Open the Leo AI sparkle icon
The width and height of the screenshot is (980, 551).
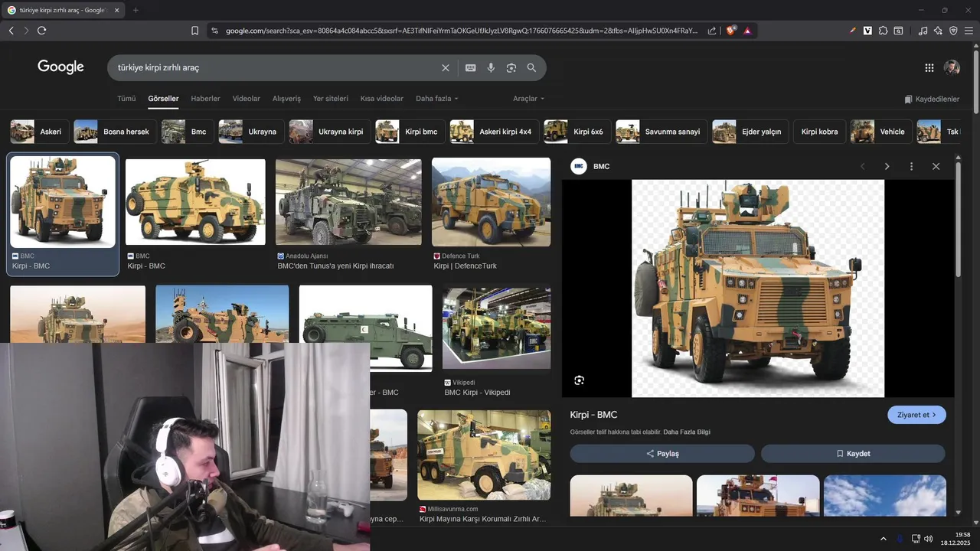938,31
